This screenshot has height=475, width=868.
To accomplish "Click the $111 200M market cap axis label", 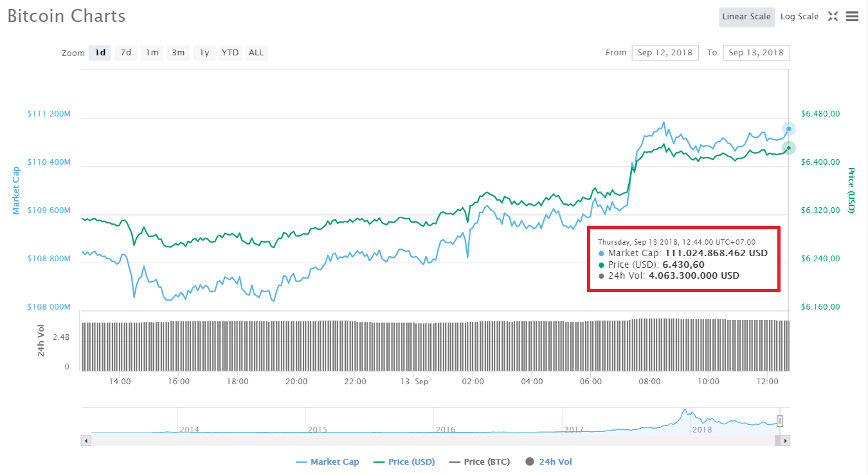I will pos(49,114).
